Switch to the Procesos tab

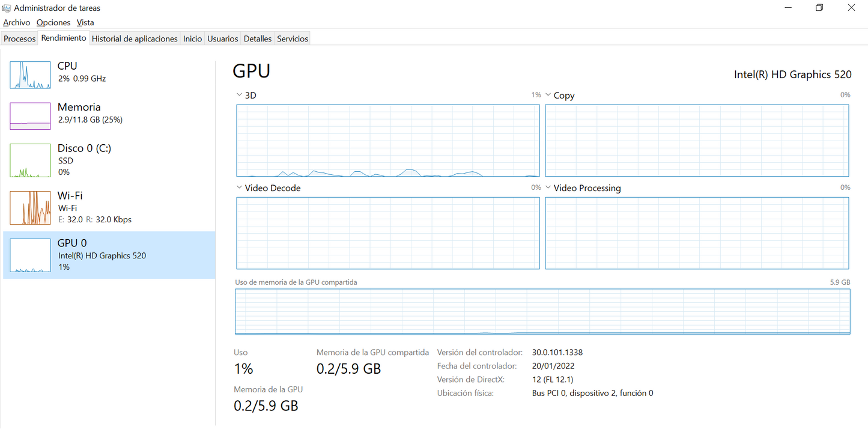click(20, 38)
